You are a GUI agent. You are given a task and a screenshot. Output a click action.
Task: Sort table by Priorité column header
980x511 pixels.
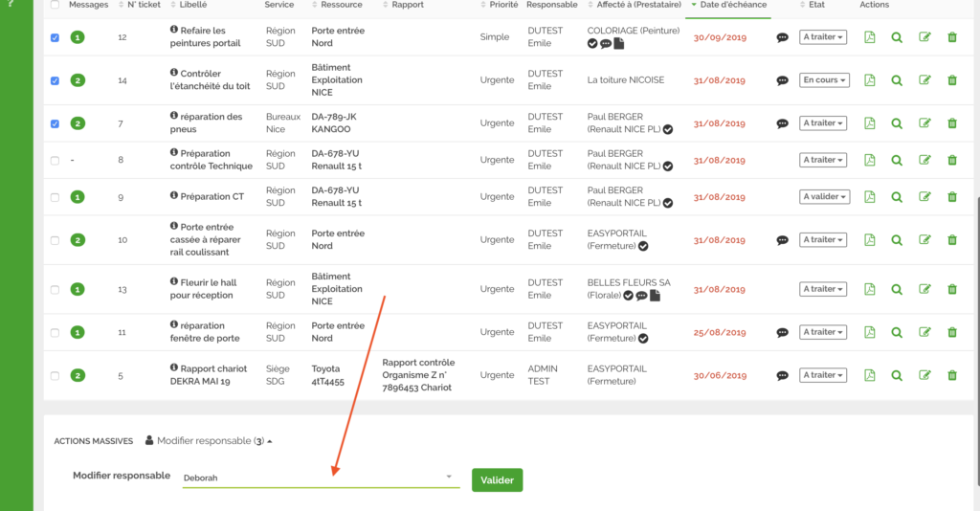[x=503, y=5]
